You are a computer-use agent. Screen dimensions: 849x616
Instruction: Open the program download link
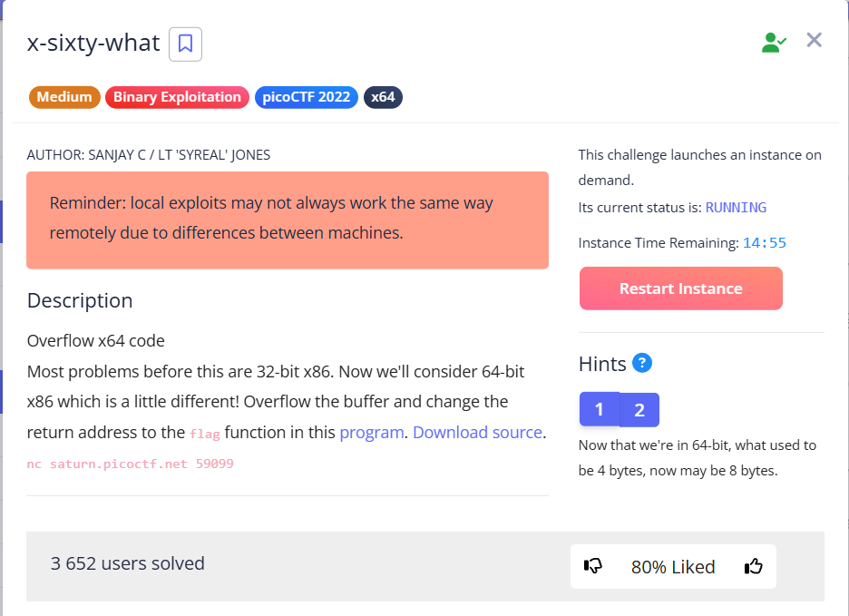click(x=372, y=433)
